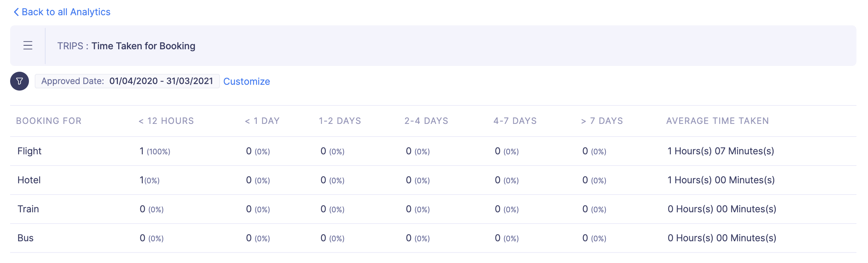868x263 pixels.
Task: Click the filter funnel icon
Action: click(x=20, y=81)
